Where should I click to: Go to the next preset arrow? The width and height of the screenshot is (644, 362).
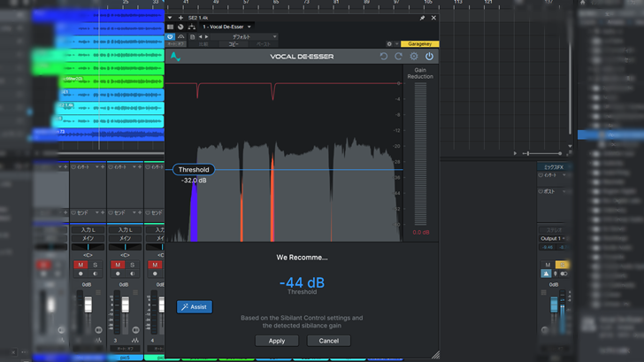coord(207,37)
